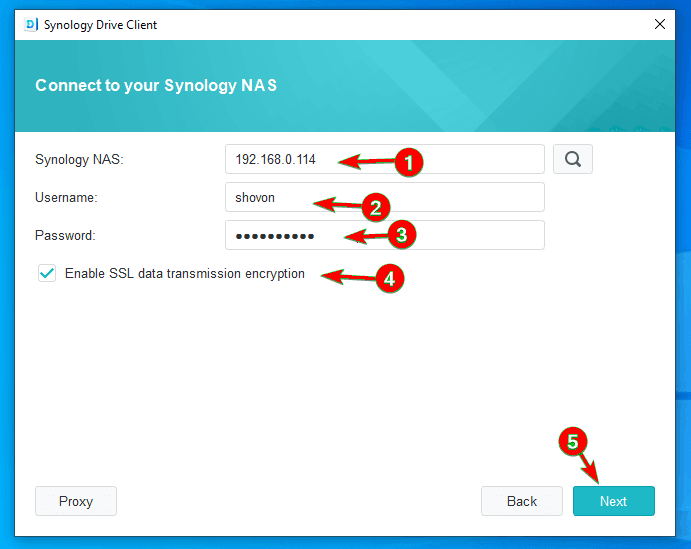Focus the Synology NAS address field
The height and width of the screenshot is (549, 691).
point(385,159)
